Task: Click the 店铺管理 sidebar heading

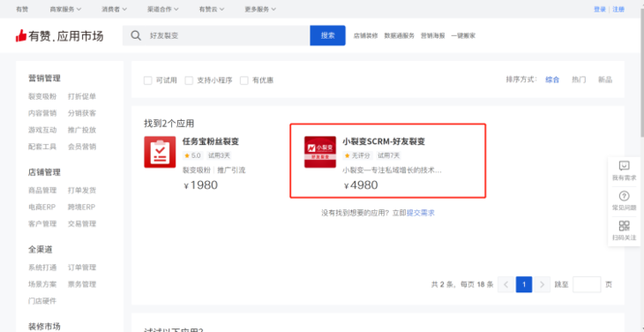Action: 44,172
